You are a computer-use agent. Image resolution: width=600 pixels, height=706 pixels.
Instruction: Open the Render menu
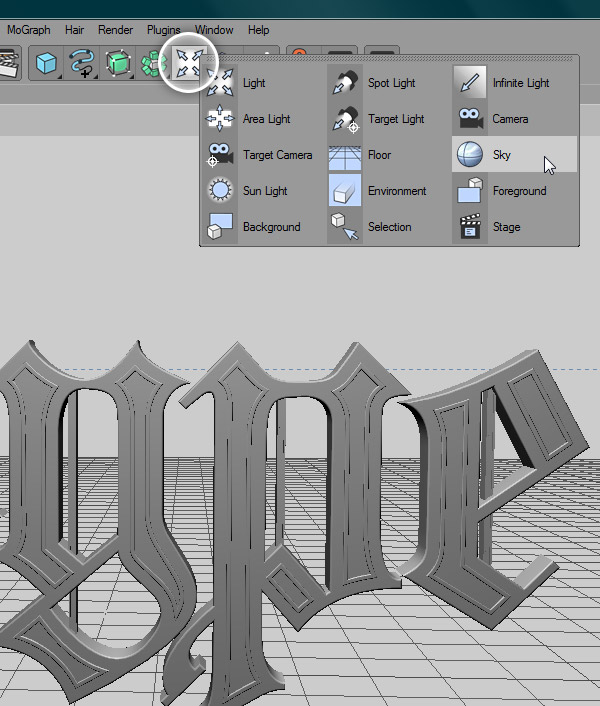(x=115, y=30)
